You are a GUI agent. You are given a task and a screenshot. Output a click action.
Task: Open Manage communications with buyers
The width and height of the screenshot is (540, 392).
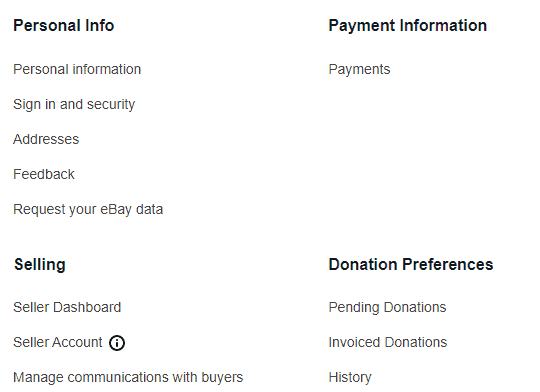128,378
